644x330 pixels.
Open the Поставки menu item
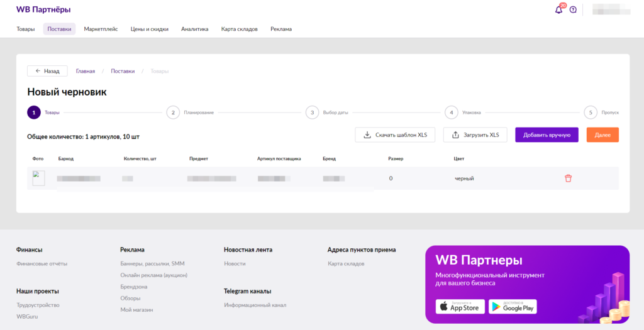coord(59,29)
